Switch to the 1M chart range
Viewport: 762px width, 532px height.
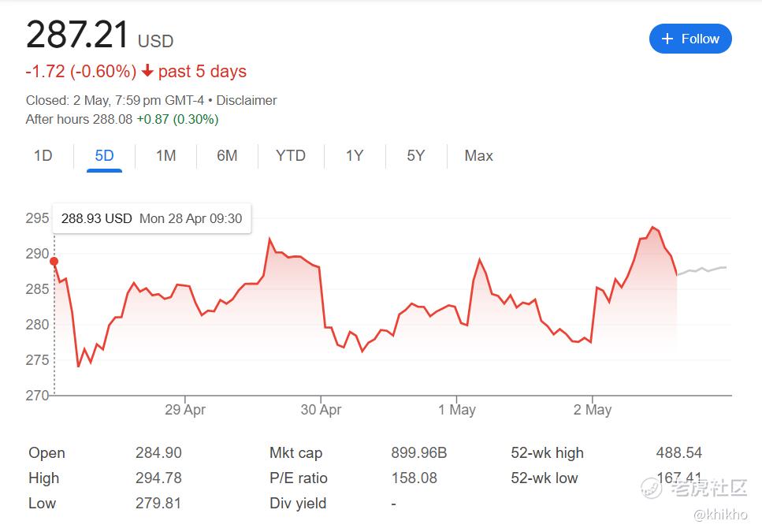165,155
